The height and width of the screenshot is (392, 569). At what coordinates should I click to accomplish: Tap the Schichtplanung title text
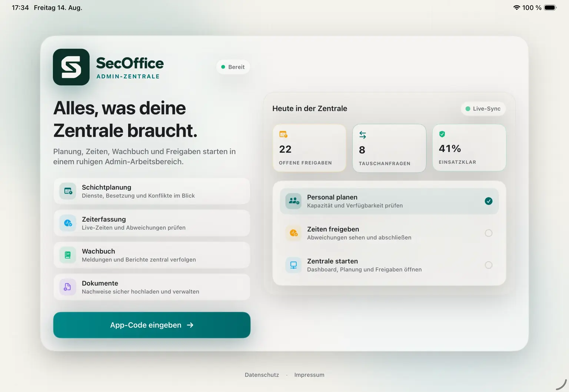click(x=107, y=187)
